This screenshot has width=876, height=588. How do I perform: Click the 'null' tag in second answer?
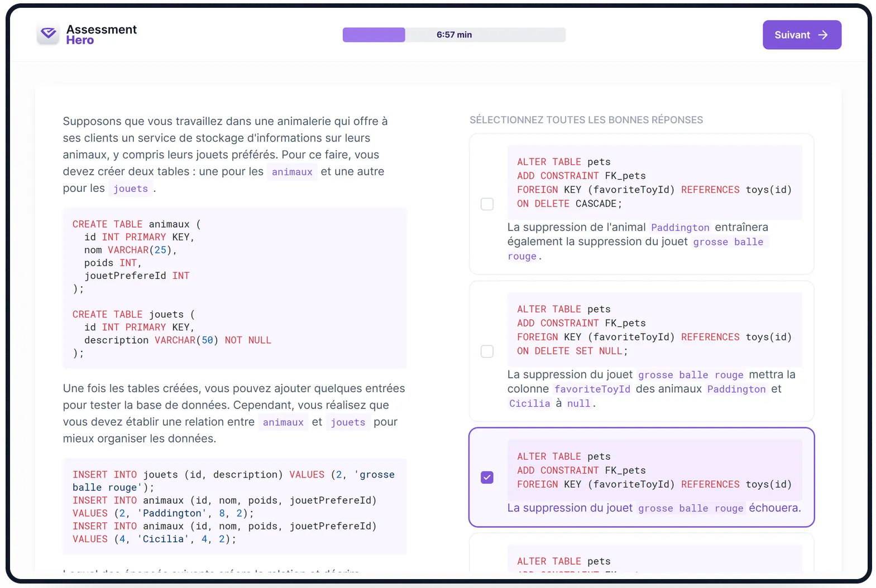578,404
